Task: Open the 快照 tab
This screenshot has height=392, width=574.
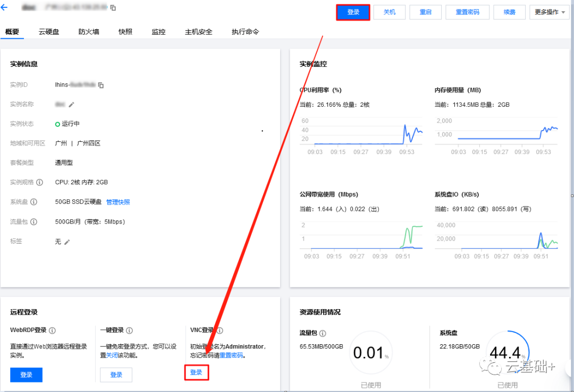Action: click(x=125, y=32)
